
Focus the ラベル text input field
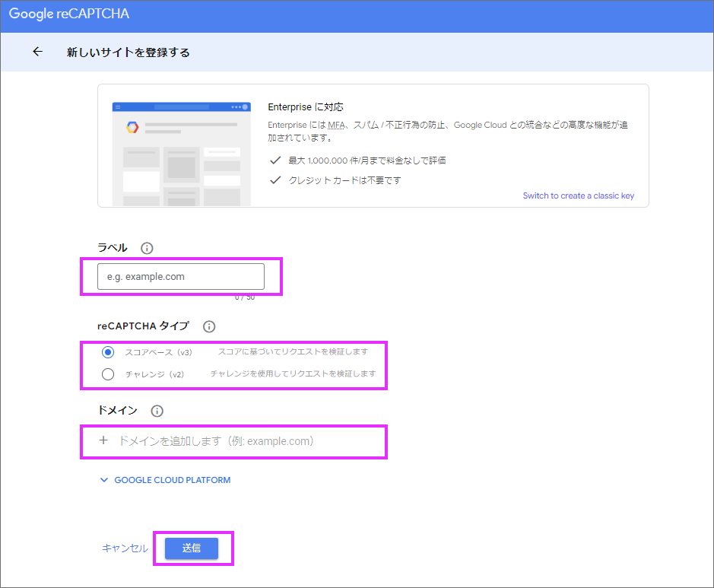click(x=181, y=277)
